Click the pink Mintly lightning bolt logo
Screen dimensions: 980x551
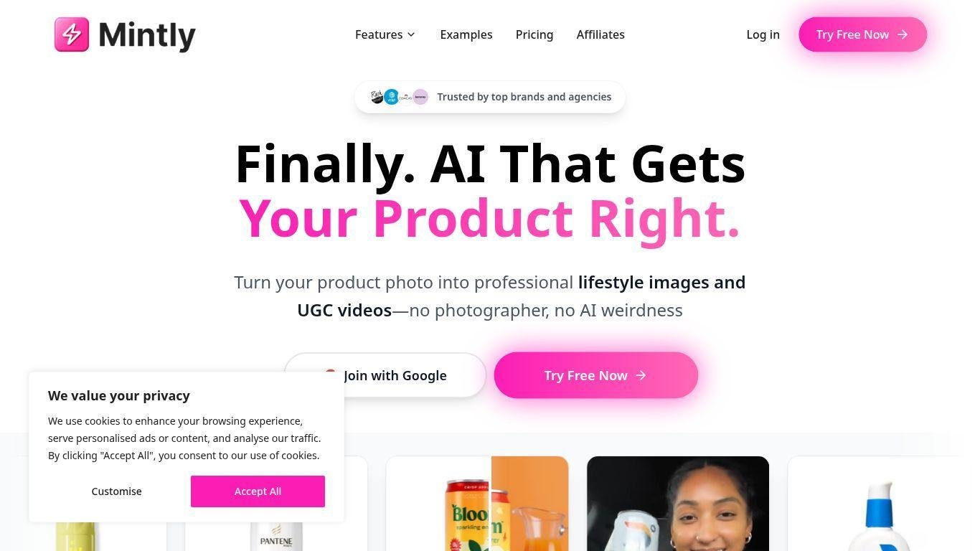point(72,34)
